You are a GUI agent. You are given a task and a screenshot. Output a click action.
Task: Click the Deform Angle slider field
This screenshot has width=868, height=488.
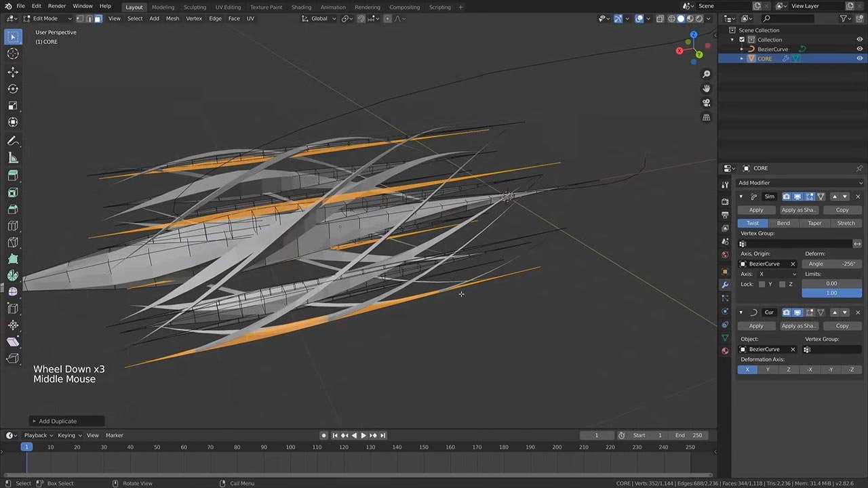tap(831, 264)
